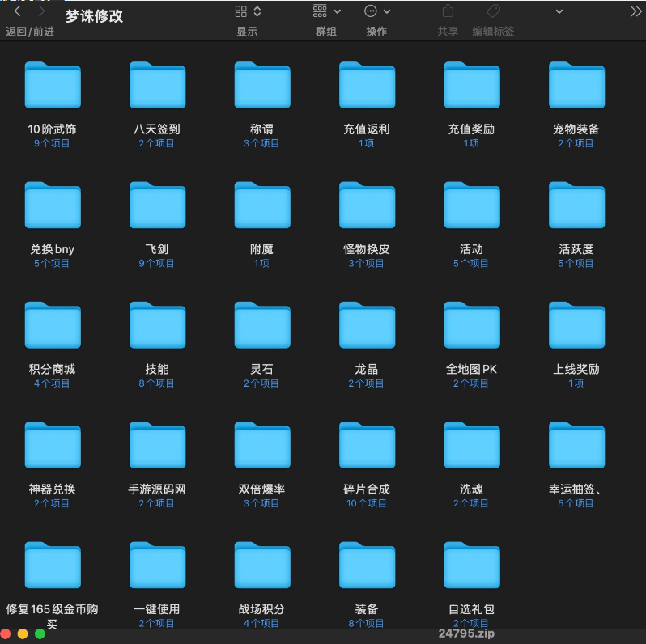Image resolution: width=646 pixels, height=644 pixels.
Task: Select the 碎片合成 folder icon
Action: 367,445
